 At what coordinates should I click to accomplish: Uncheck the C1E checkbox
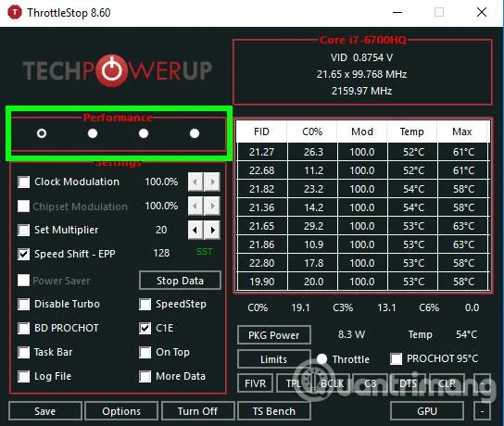(x=145, y=329)
